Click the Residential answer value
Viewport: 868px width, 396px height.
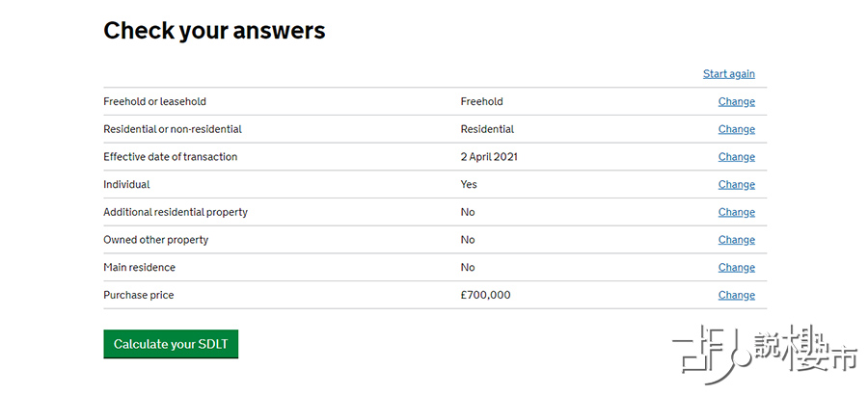coord(487,129)
